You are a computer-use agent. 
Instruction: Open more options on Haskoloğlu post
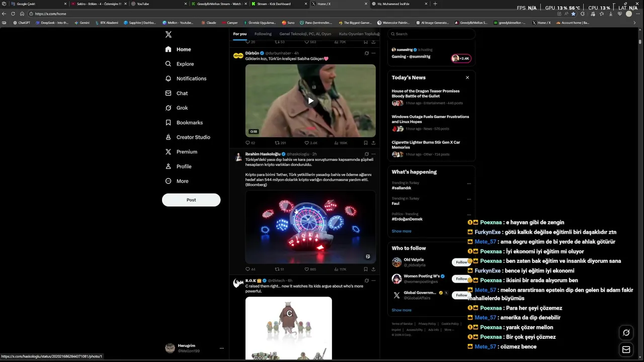[373, 154]
